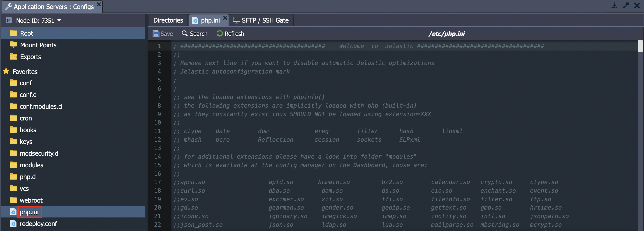Click the terminal icon on SFTP tab
Viewport: 644px width, 231px height.
[236, 20]
